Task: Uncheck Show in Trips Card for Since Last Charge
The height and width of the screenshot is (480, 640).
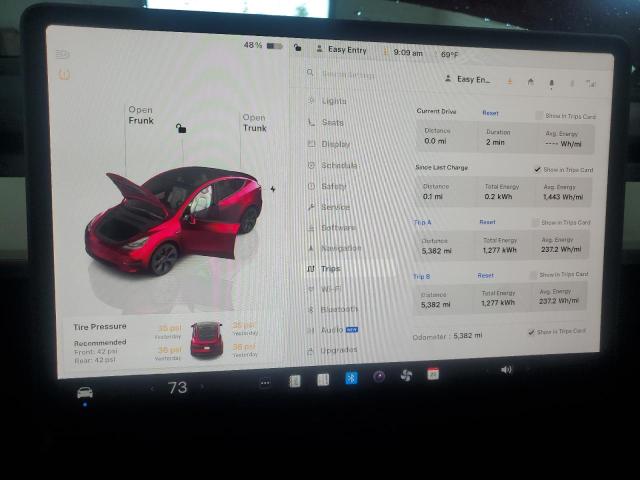Action: (538, 169)
